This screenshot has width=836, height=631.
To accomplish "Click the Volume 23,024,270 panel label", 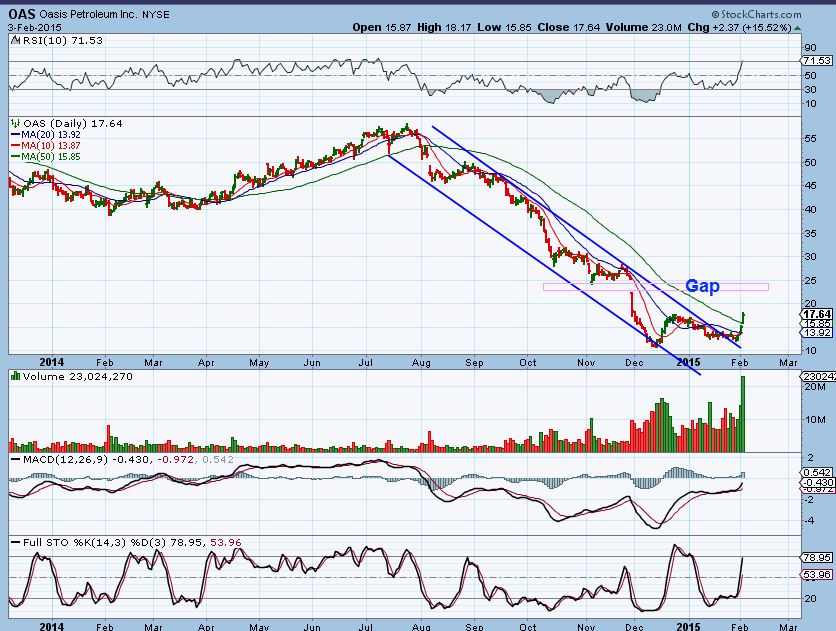I will tap(77, 376).
